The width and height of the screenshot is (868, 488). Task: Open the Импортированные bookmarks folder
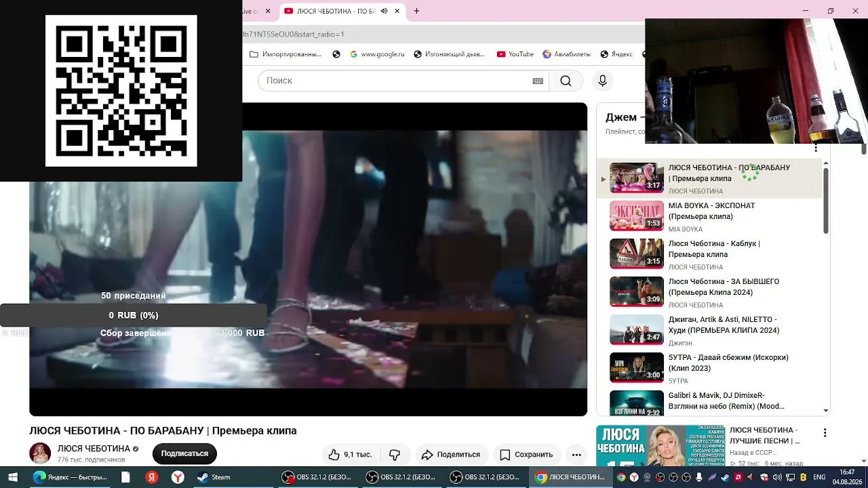coord(285,54)
